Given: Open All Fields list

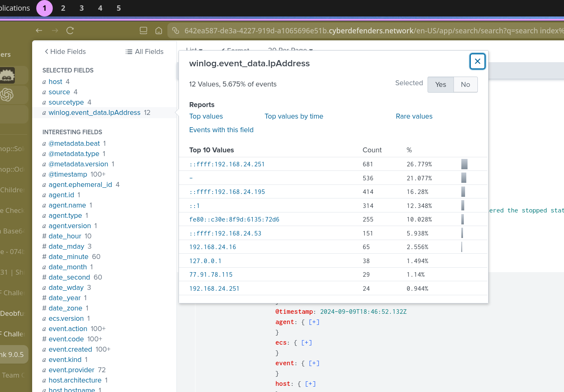Looking at the screenshot, I should click(144, 51).
